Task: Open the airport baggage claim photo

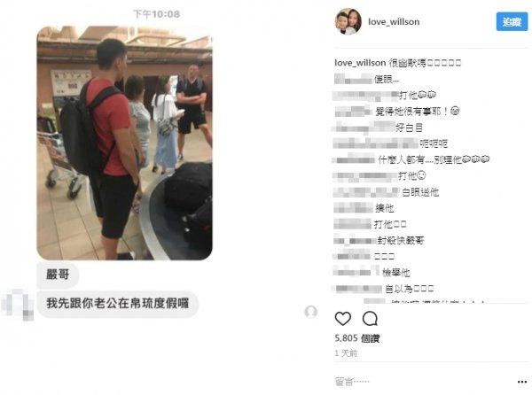Action: pos(124,143)
